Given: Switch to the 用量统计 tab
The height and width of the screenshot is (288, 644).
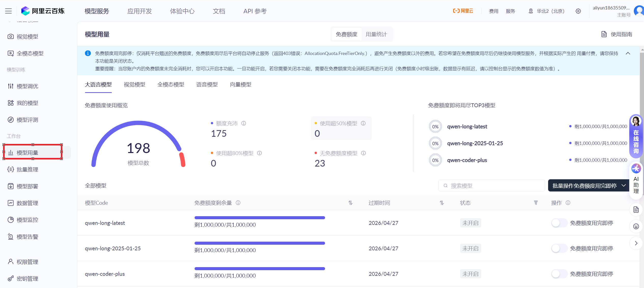Looking at the screenshot, I should (376, 34).
